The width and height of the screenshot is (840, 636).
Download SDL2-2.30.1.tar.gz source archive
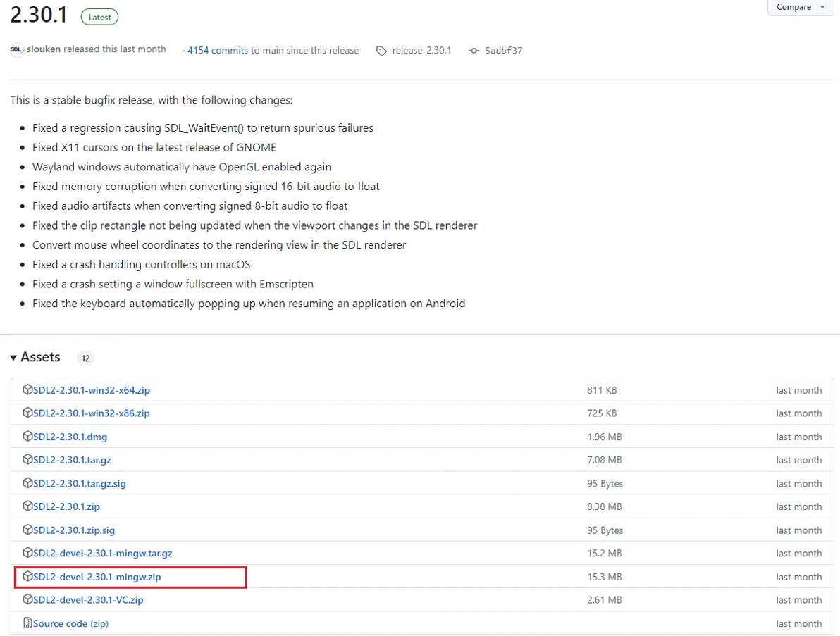click(72, 460)
